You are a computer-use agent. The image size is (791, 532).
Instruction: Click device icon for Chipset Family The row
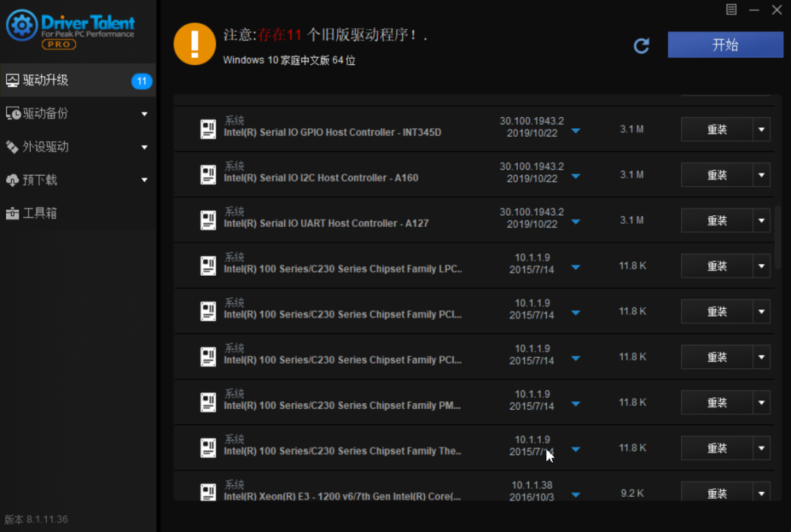208,448
